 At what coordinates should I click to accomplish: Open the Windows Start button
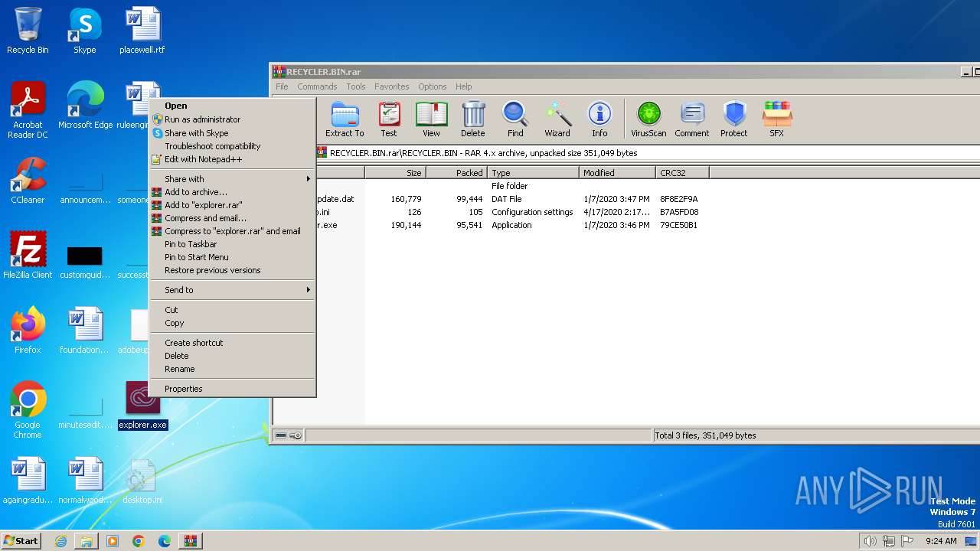pos(21,540)
